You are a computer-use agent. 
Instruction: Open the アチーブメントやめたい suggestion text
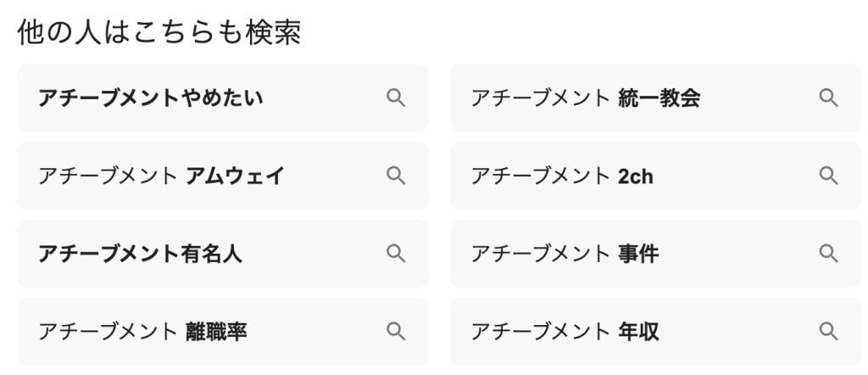(151, 98)
